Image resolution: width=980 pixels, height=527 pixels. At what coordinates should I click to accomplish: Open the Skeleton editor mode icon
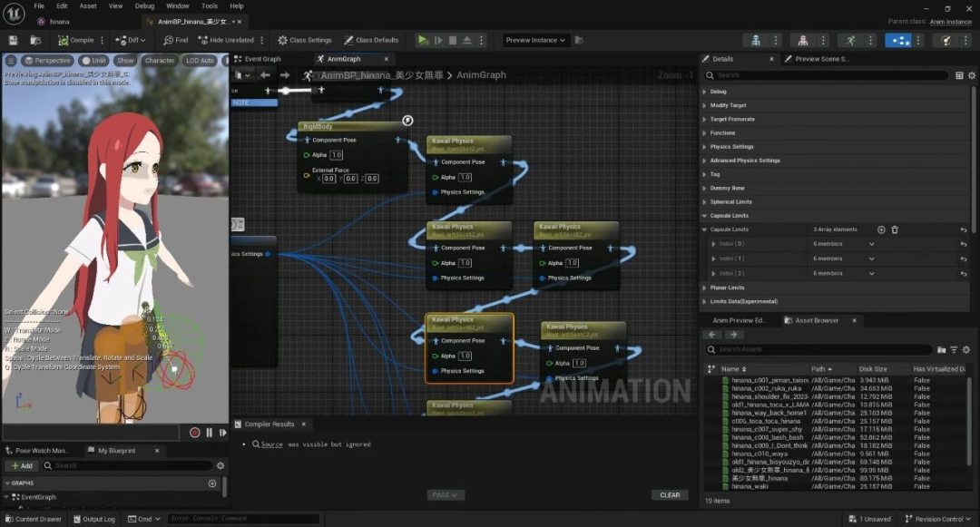tap(756, 41)
